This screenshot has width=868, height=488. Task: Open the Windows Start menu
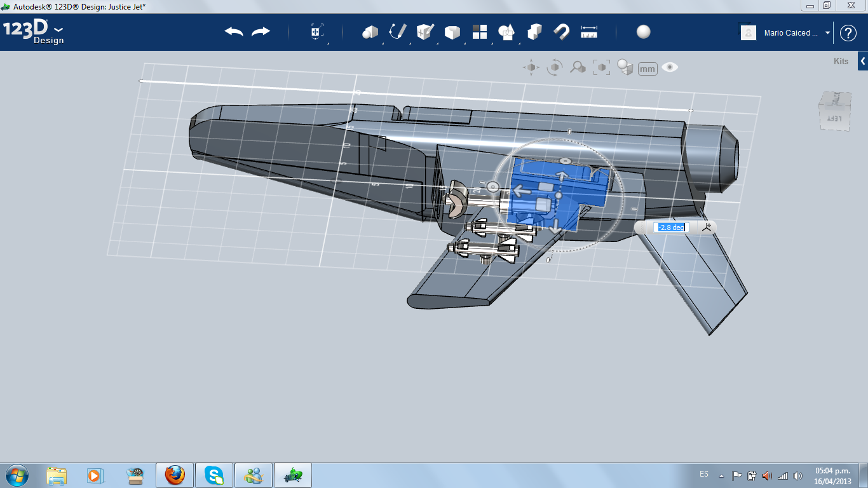tap(17, 475)
